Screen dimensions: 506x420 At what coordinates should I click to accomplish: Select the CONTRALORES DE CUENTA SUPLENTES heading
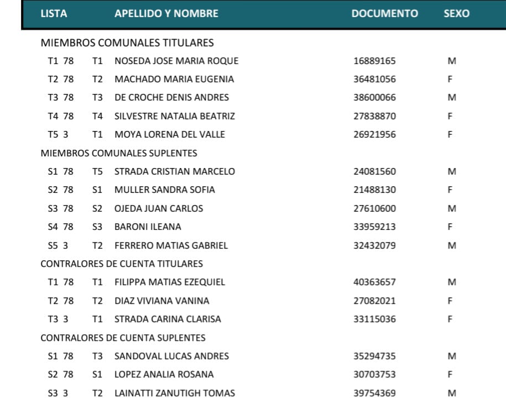(x=123, y=338)
